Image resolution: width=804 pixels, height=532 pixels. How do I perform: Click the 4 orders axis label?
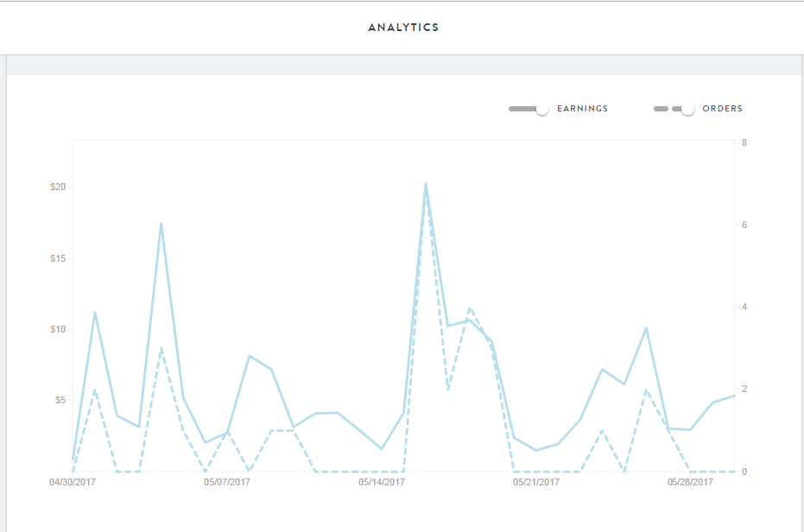744,307
